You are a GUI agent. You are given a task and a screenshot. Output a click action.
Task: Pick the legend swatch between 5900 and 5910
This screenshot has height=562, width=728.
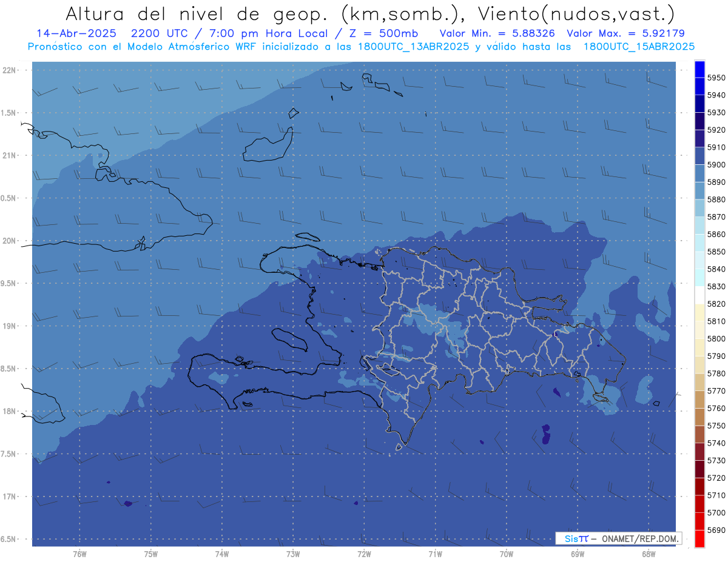point(699,156)
